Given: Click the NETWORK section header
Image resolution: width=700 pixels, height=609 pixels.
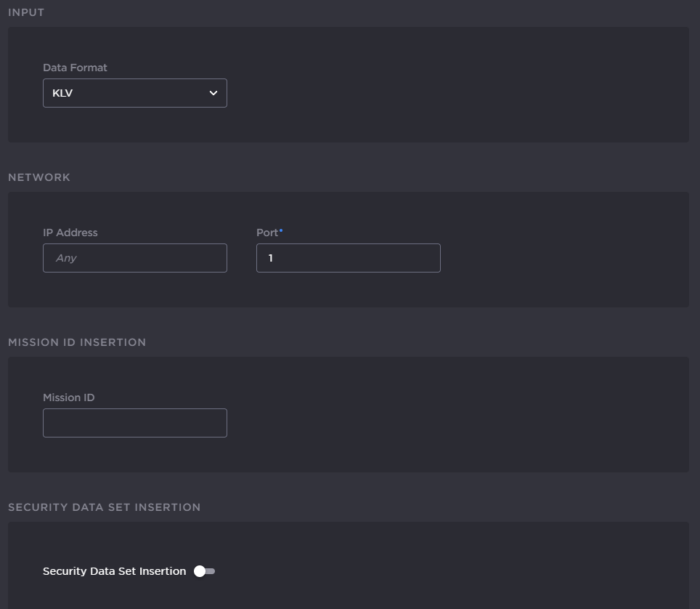Looking at the screenshot, I should 39,177.
